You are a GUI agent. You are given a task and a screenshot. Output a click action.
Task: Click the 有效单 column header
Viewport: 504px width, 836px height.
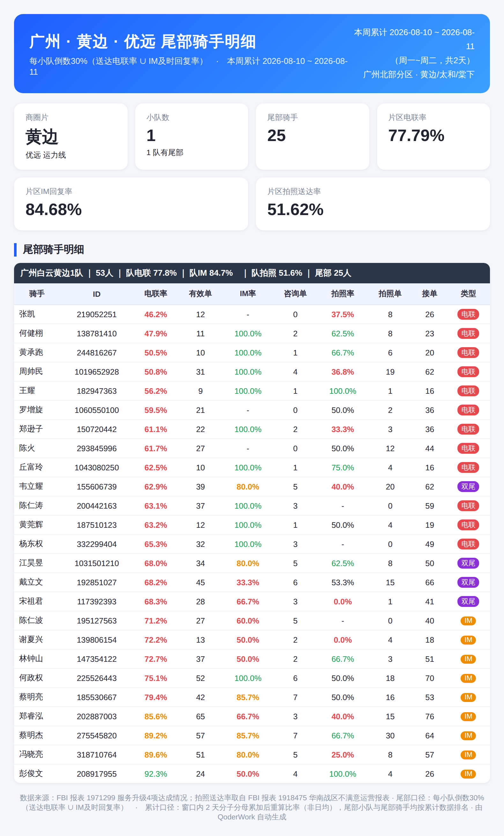coord(200,294)
